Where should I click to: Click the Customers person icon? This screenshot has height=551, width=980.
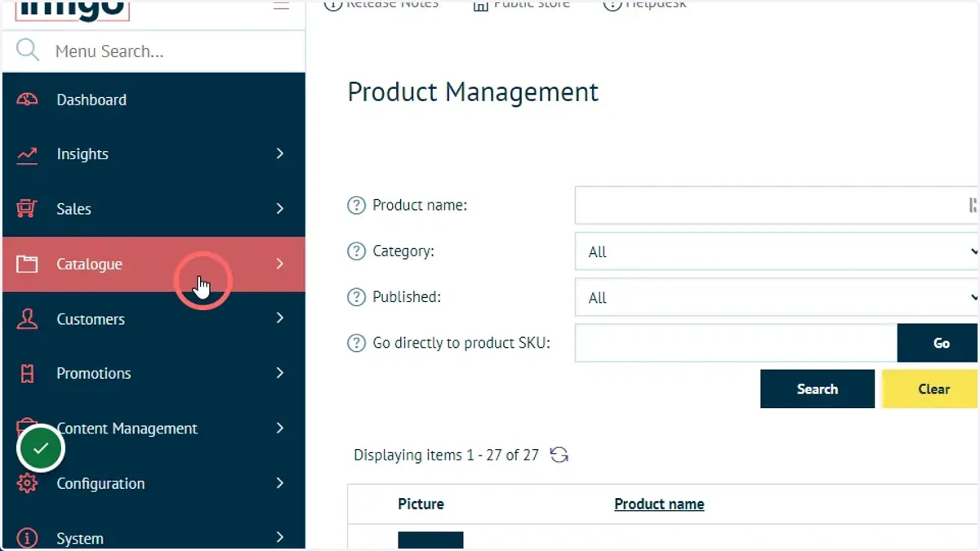(27, 318)
